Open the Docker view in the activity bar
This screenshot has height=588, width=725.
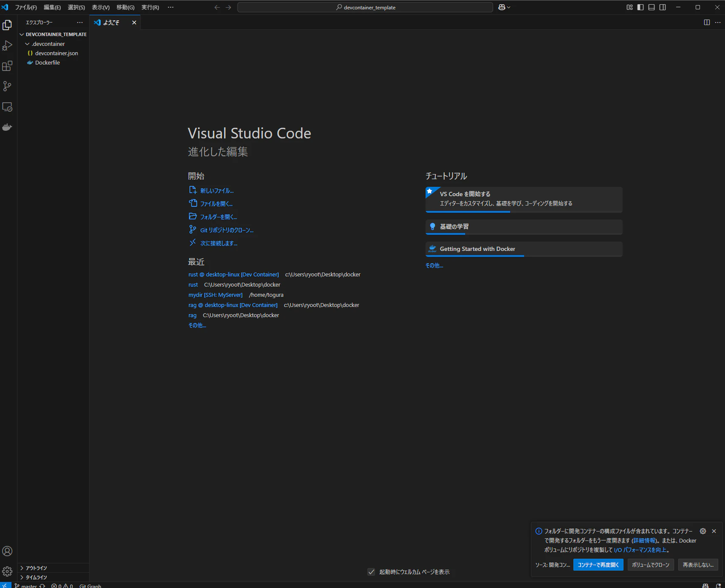click(x=7, y=127)
